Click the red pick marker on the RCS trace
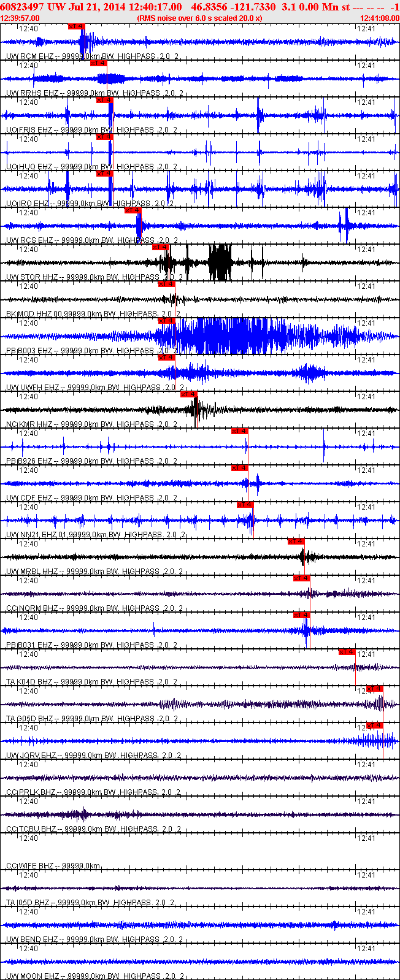The width and height of the screenshot is (400, 980). [133, 210]
